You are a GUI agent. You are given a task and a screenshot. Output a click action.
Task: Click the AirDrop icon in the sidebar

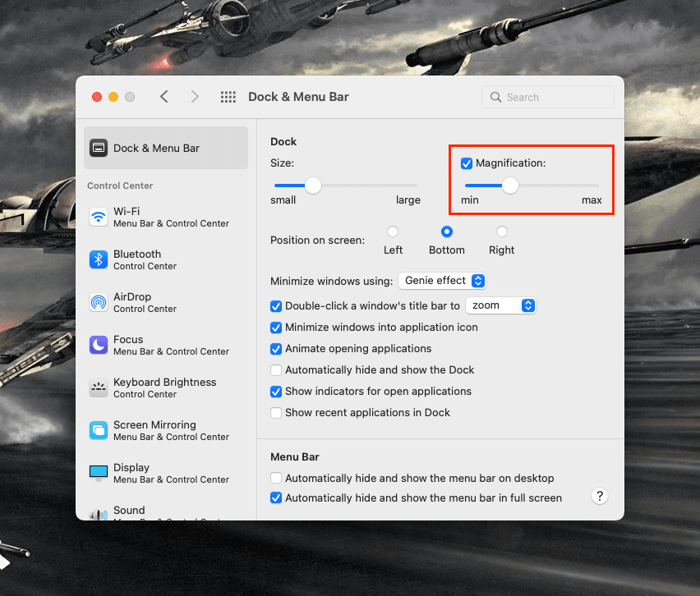pos(99,302)
